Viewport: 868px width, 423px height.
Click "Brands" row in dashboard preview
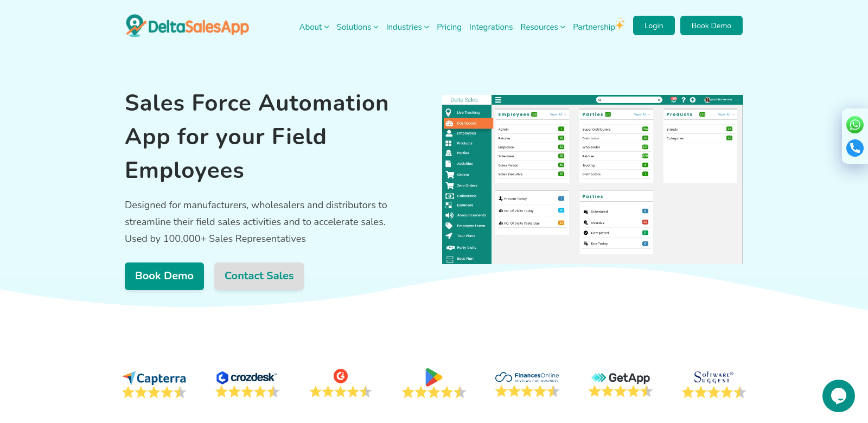click(699, 129)
